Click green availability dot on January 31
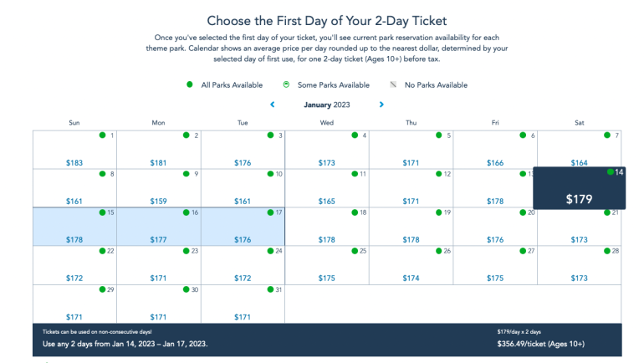The width and height of the screenshot is (644, 363). coord(270,289)
